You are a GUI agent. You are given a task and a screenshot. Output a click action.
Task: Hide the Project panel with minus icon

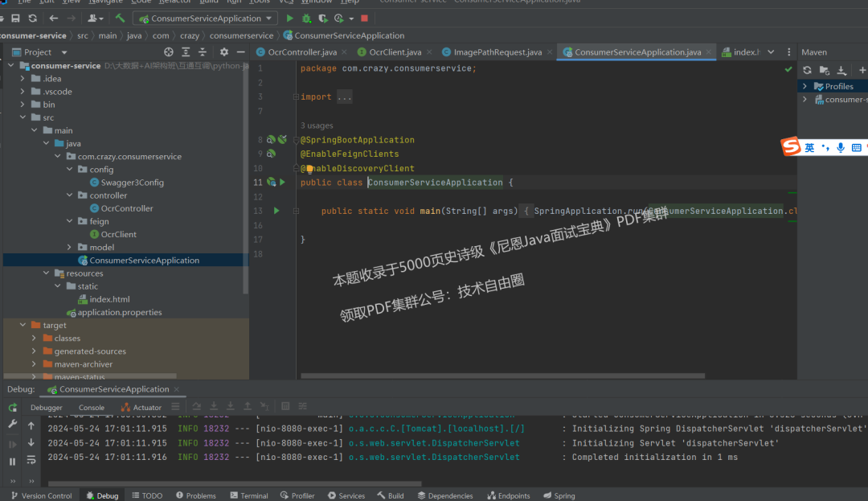coord(241,52)
